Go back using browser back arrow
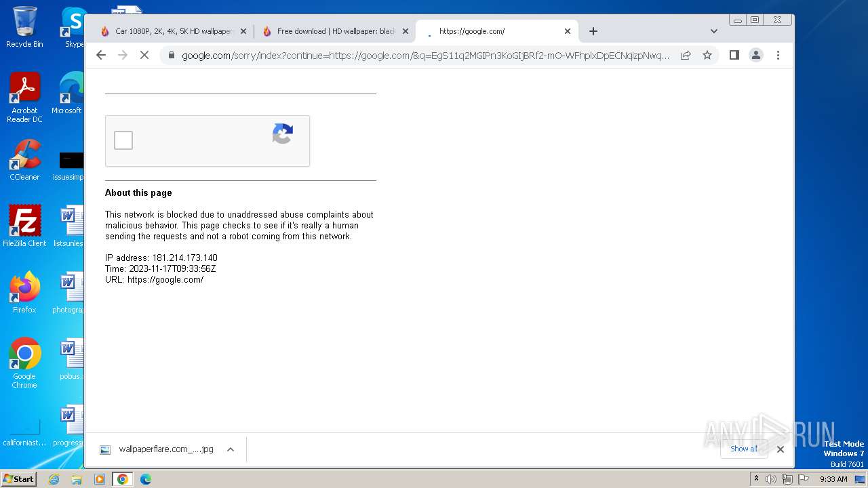868x488 pixels. click(x=101, y=55)
